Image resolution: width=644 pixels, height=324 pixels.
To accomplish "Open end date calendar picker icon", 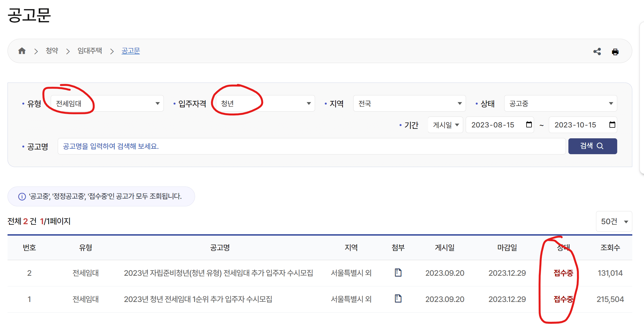I will coord(612,125).
